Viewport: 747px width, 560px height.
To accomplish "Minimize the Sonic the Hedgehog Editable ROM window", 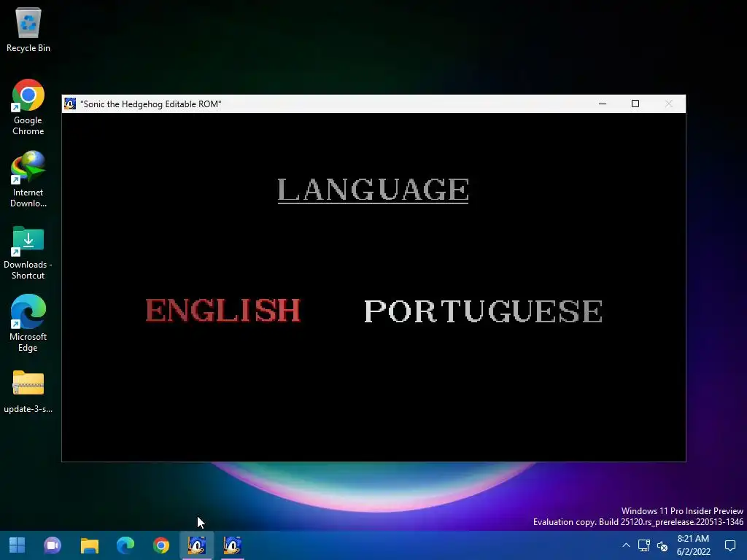I will coord(602,104).
